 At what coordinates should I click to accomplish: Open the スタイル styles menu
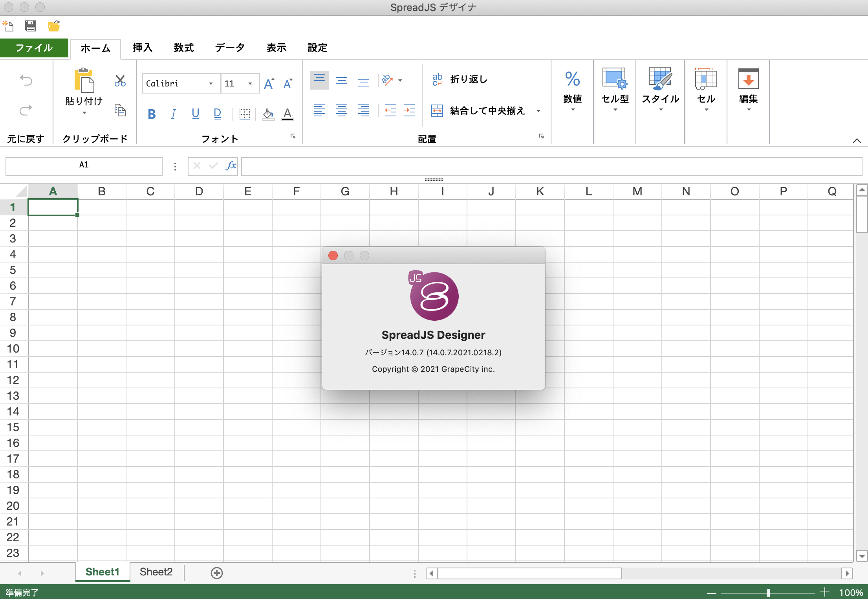661,90
